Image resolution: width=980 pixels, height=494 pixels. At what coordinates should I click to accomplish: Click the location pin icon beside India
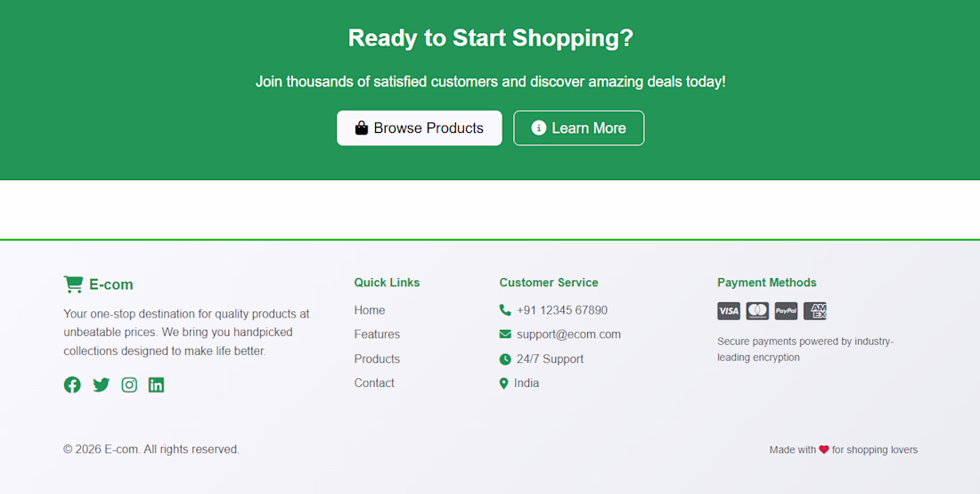pyautogui.click(x=503, y=383)
